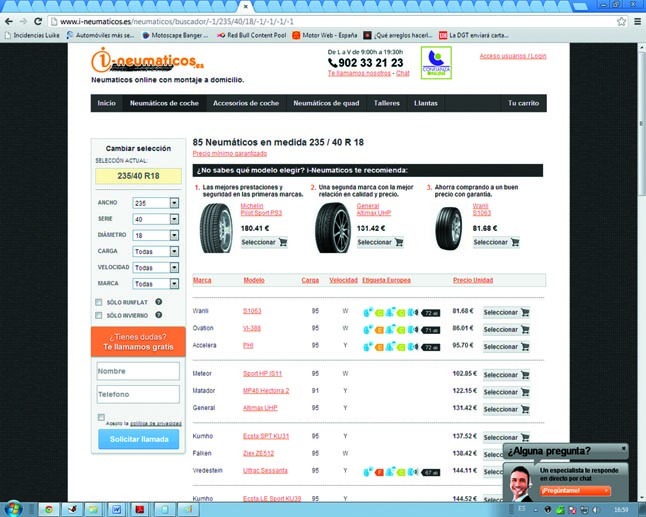
Task: Click cart icon in Matador row
Action: pos(525,392)
